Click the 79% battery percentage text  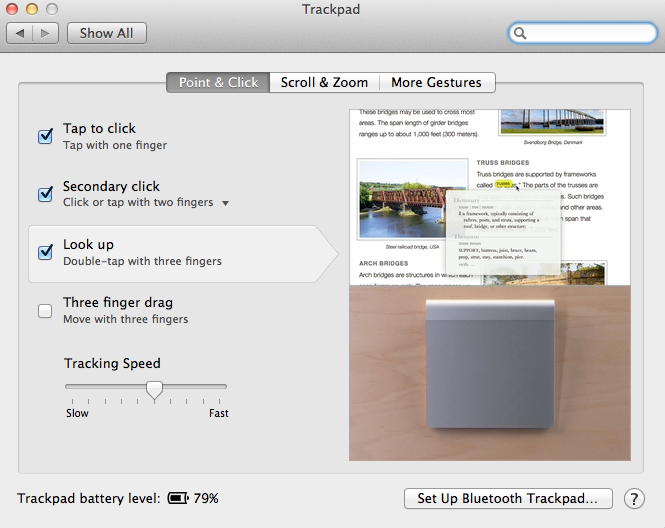(206, 498)
